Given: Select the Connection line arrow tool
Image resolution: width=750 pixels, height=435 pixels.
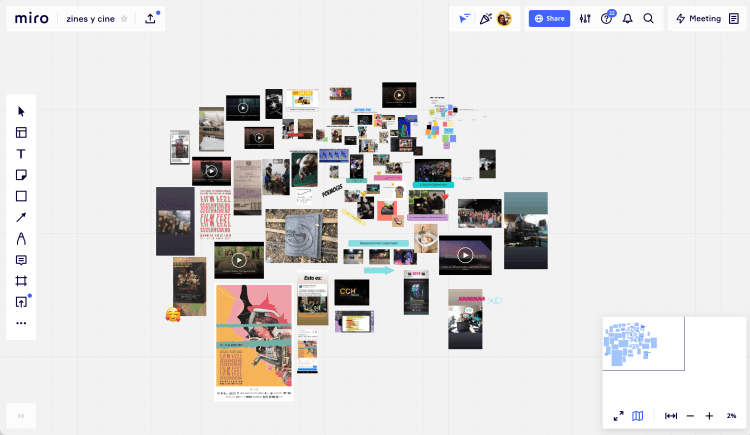Looking at the screenshot, I should coord(21,217).
